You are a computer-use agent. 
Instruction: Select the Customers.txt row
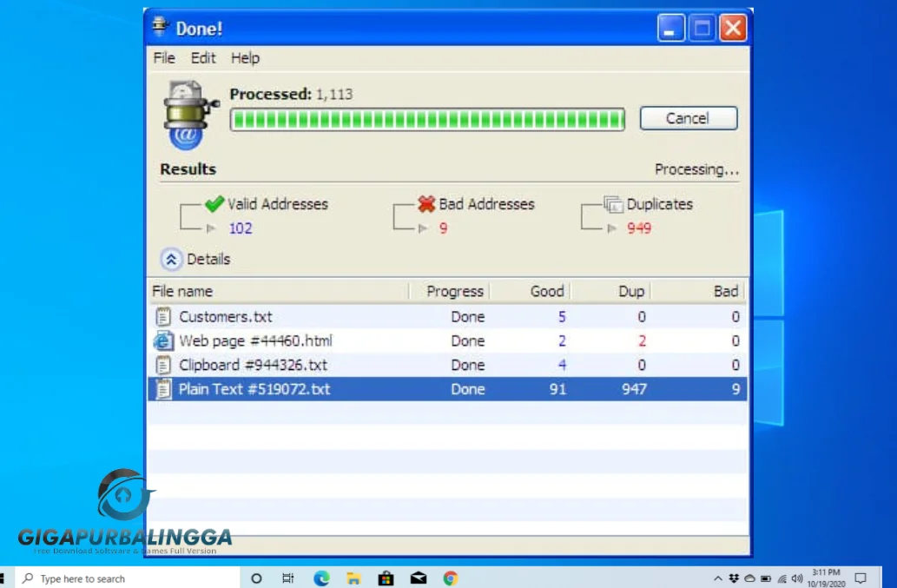pyautogui.click(x=447, y=316)
